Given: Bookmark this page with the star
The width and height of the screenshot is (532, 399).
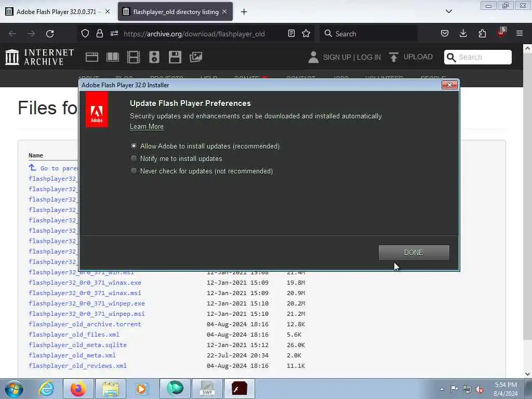Looking at the screenshot, I should (x=306, y=33).
